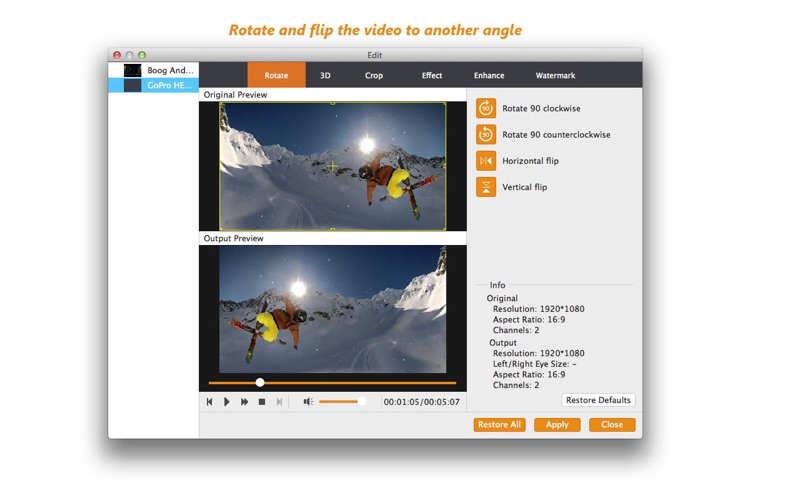The width and height of the screenshot is (800, 500).
Task: Click the Original Resolution: 1920*1080 text
Action: click(539, 309)
